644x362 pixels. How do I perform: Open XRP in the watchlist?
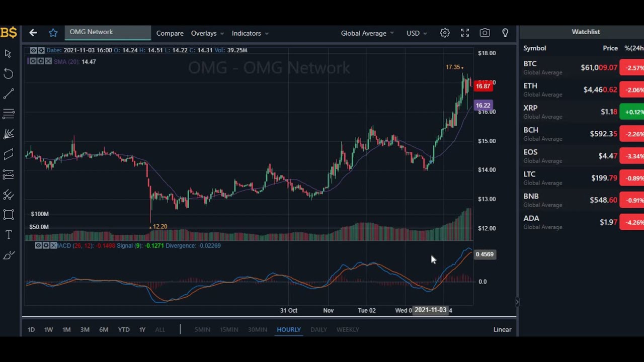point(582,112)
